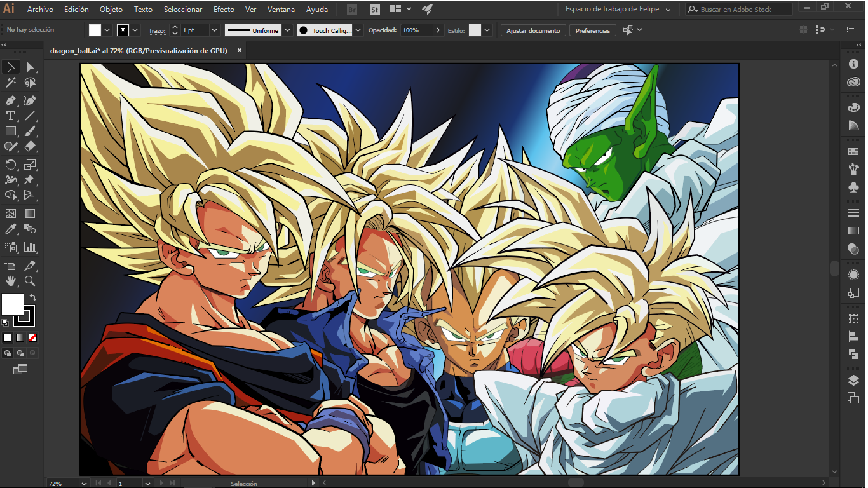Viewport: 868px width, 488px height.
Task: Select the Rotate tool
Action: (10, 165)
